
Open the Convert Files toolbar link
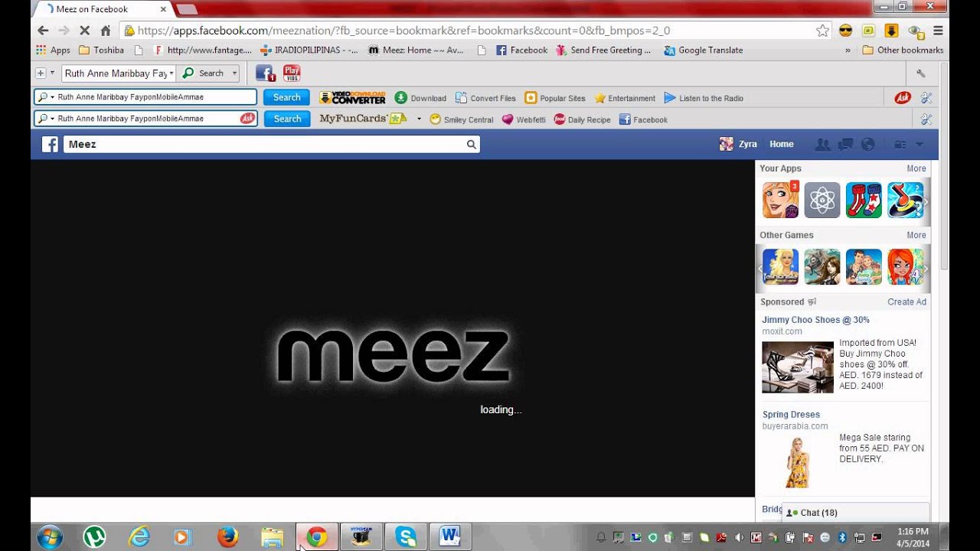[485, 98]
